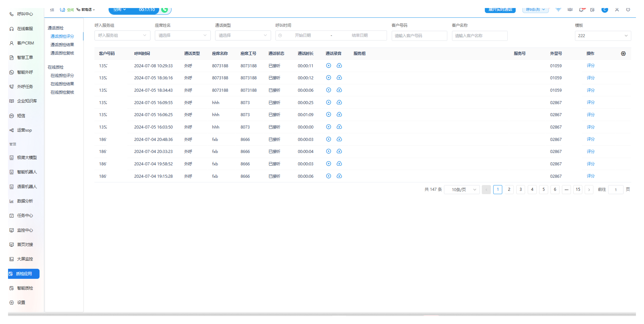The image size is (644, 324).
Task: Expand the 座席姓名 dropdown
Action: coord(182,35)
